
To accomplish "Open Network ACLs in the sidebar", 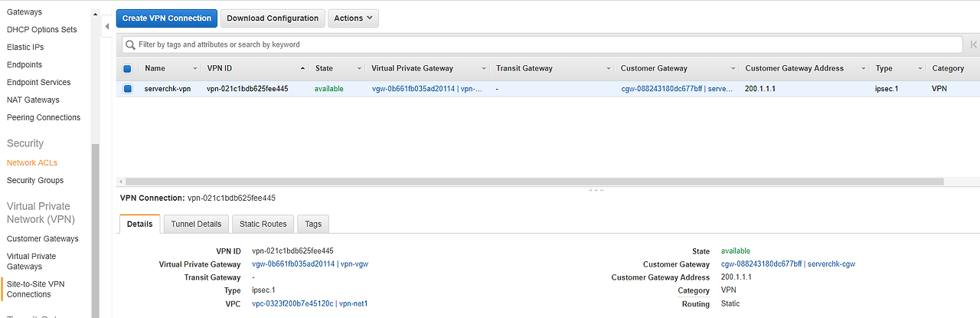I will pyautogui.click(x=32, y=162).
